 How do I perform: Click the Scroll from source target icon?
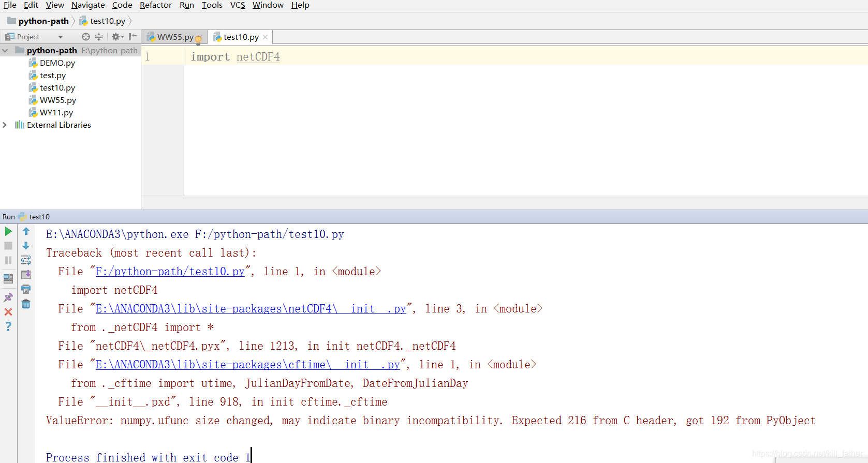[86, 37]
